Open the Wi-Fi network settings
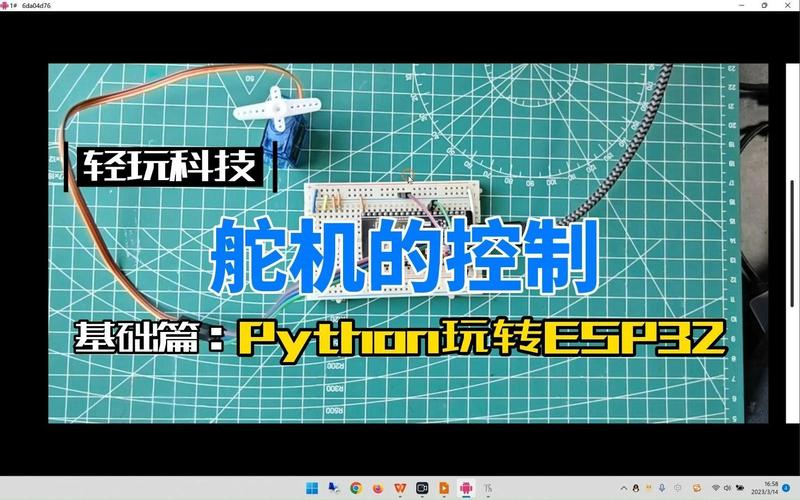 716,488
